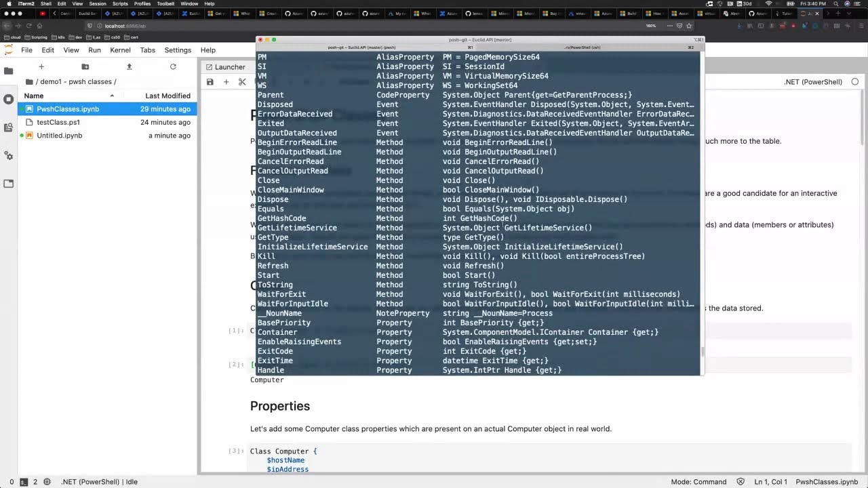Open the File menu in JupyterLab
Viewport: 868px width, 488px height.
point(26,50)
